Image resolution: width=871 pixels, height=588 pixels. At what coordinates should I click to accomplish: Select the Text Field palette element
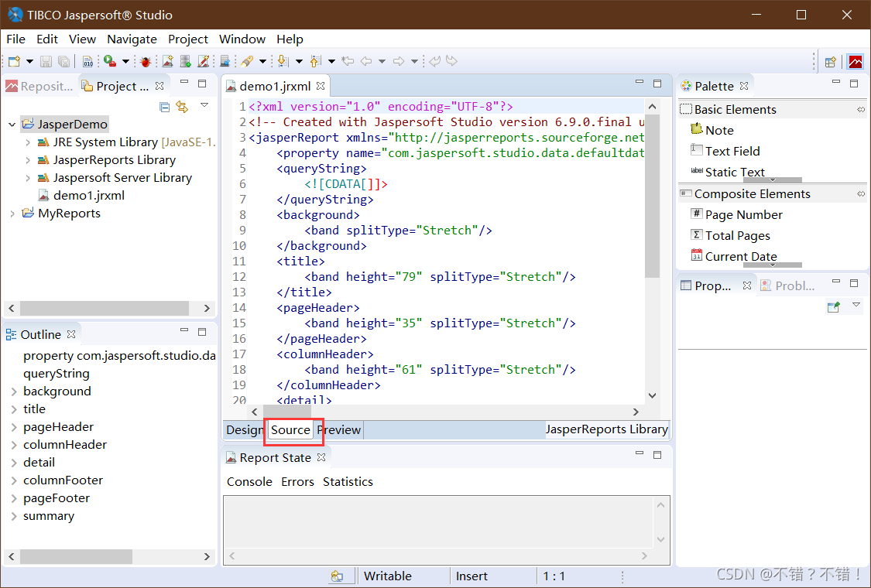click(x=725, y=151)
